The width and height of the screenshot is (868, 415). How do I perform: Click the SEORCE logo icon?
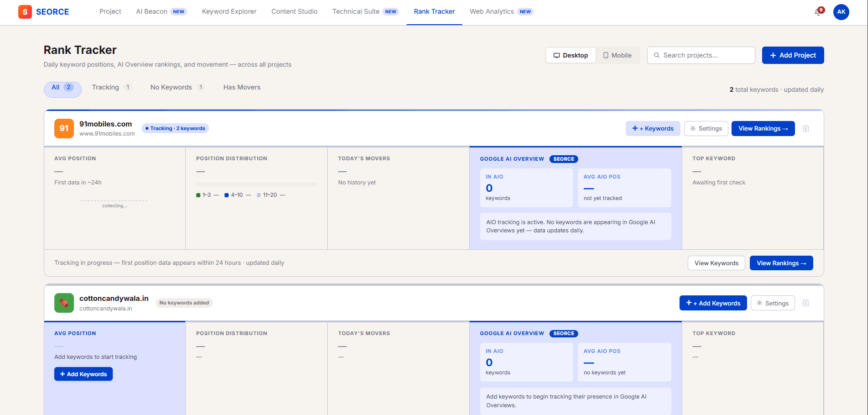click(x=25, y=12)
